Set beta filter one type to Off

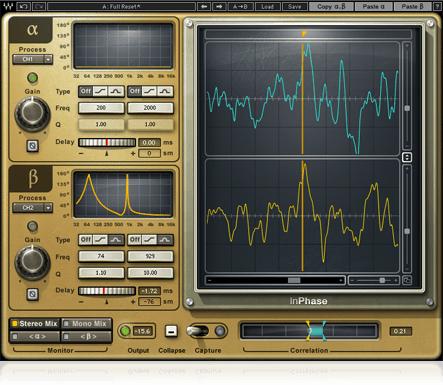[86, 240]
